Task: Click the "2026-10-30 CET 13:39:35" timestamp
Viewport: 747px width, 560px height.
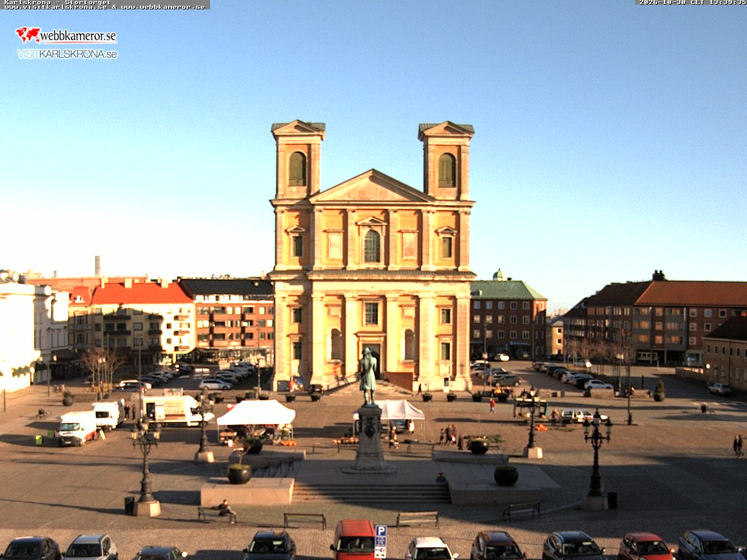Action: pyautogui.click(x=692, y=2)
